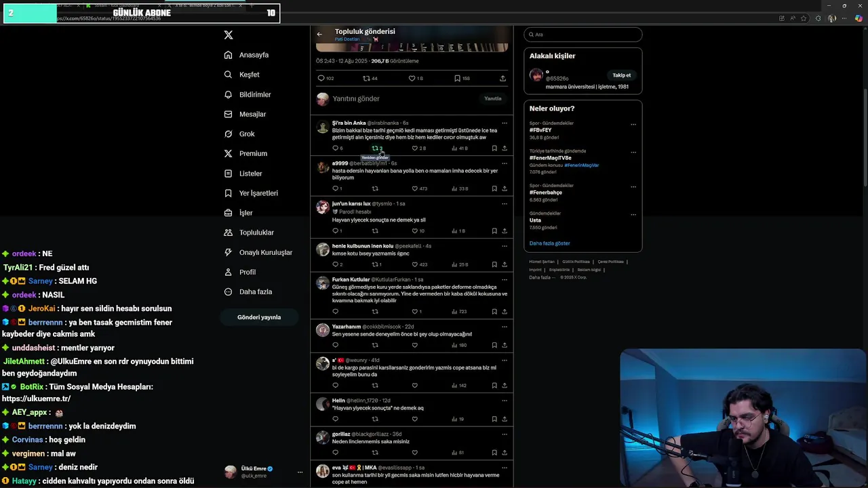Open the #FenerinMaçıVar hashtag link
Viewport: 868px width, 488px height.
582,165
